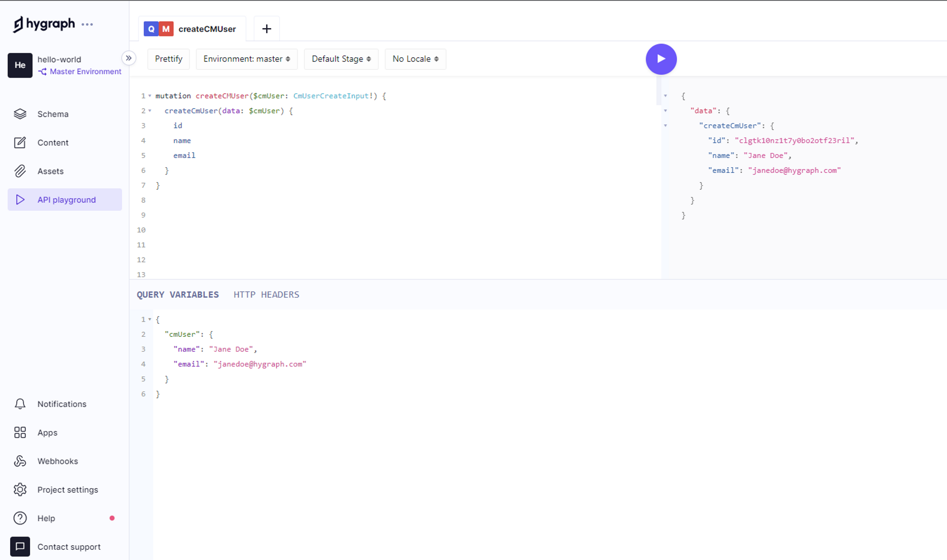
Task: Collapse the sidebar with the double-chevron toggle
Action: click(x=129, y=58)
